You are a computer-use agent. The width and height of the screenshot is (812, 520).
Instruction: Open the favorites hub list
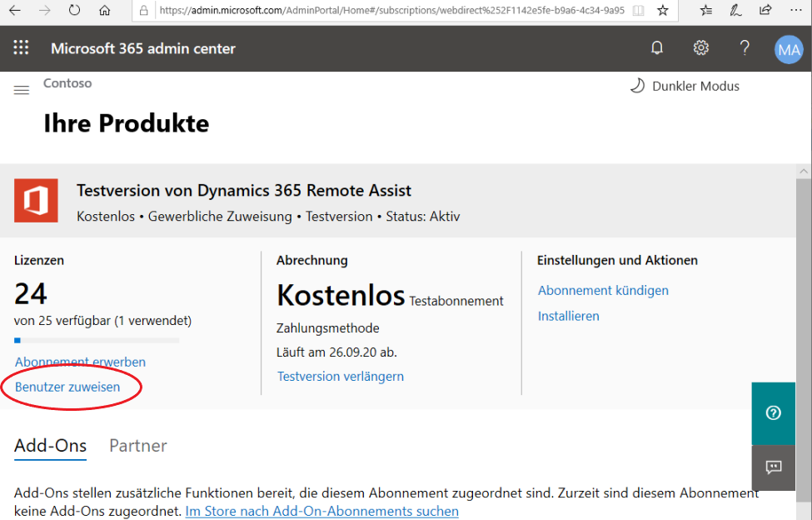click(x=705, y=10)
